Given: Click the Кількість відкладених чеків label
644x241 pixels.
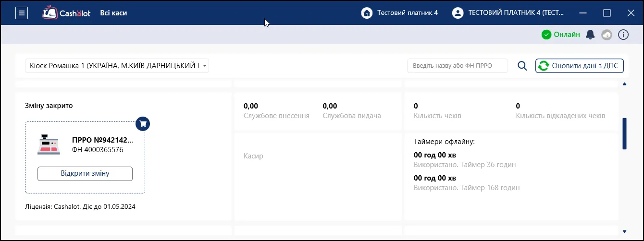Looking at the screenshot, I should (x=560, y=116).
